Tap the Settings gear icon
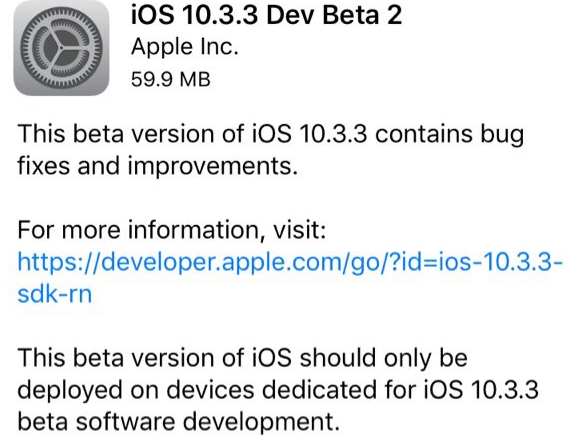The width and height of the screenshot is (582, 436). (61, 48)
